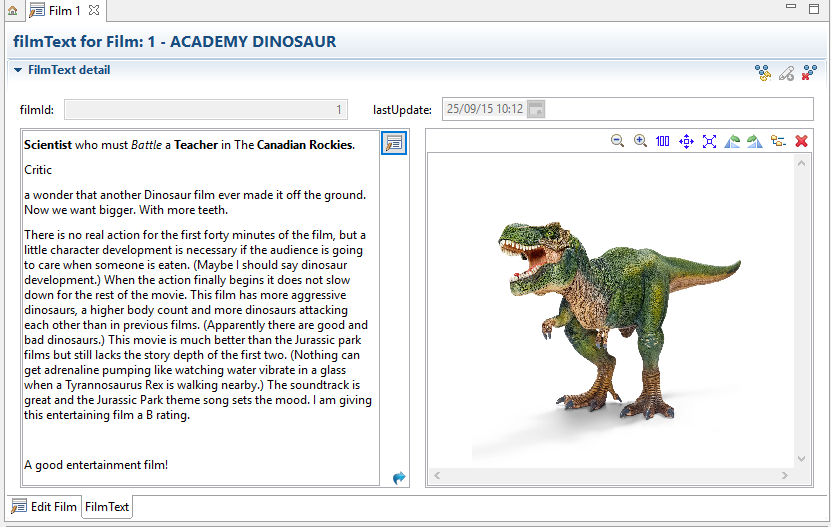Image resolution: width=831 pixels, height=527 pixels.
Task: Open the lastUpdate calendar picker
Action: [536, 109]
